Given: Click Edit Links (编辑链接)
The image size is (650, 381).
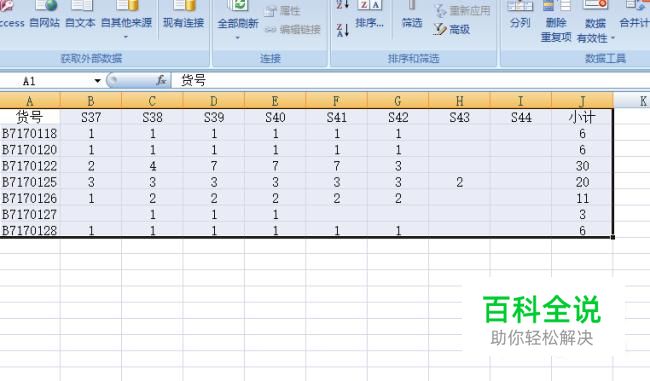Looking at the screenshot, I should [x=293, y=29].
